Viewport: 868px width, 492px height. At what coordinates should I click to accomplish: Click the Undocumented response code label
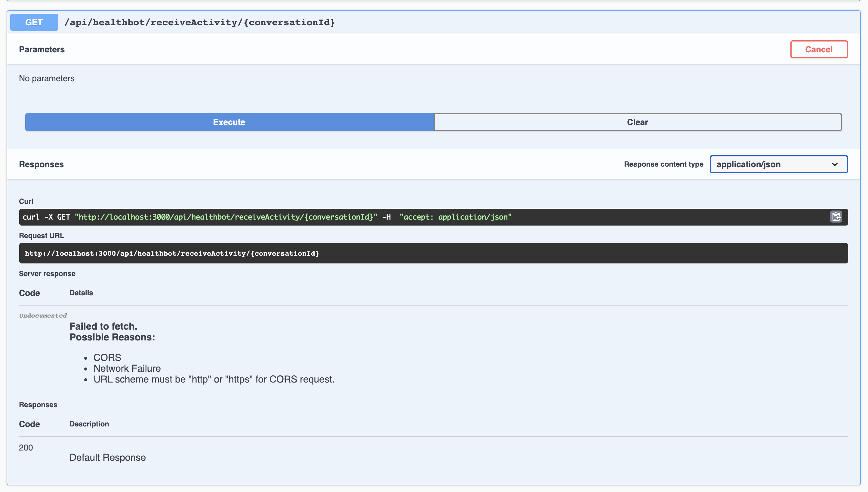coord(43,315)
